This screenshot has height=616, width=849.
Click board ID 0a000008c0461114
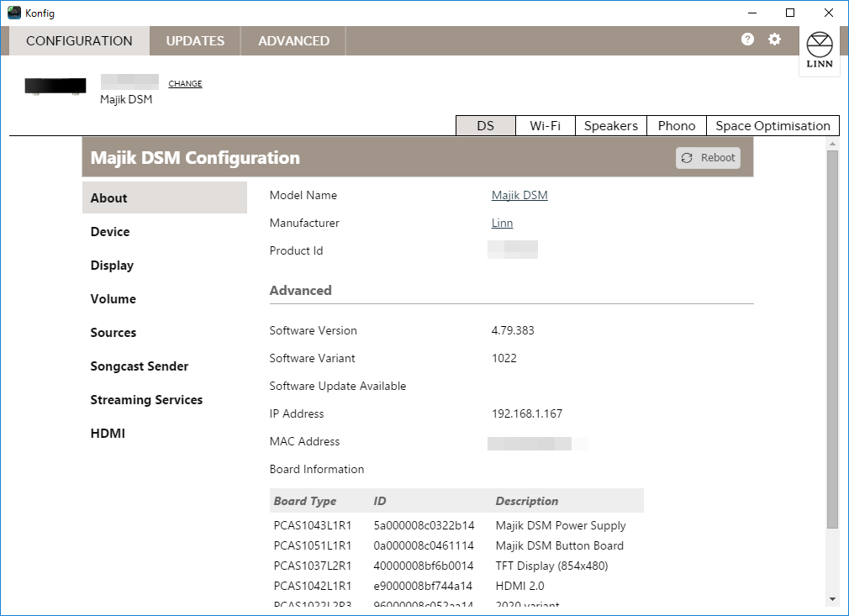(x=424, y=545)
